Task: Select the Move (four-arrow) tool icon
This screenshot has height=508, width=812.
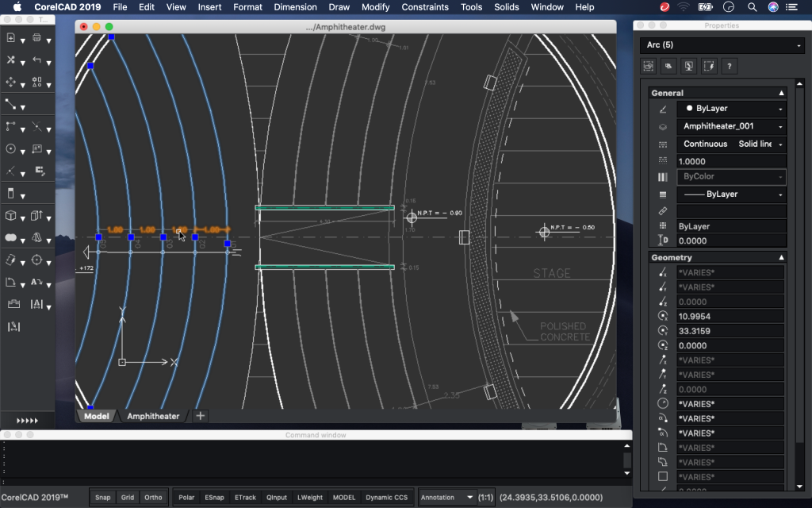Action: [10, 82]
